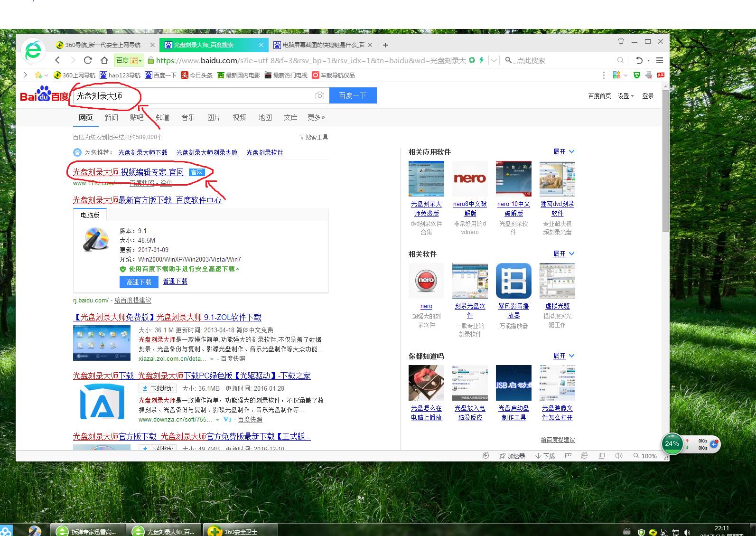Open 360安全卫士 from taskbar
The width and height of the screenshot is (756, 536).
[240, 531]
